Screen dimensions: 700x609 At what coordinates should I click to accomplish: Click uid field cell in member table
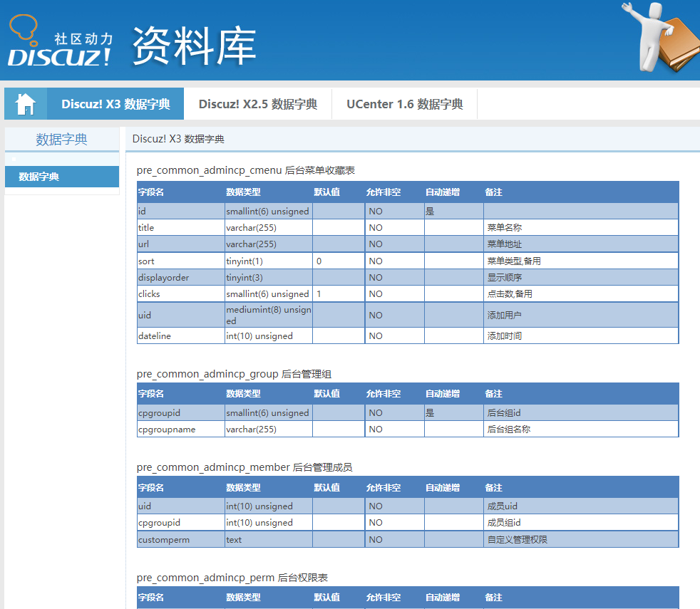(x=181, y=506)
